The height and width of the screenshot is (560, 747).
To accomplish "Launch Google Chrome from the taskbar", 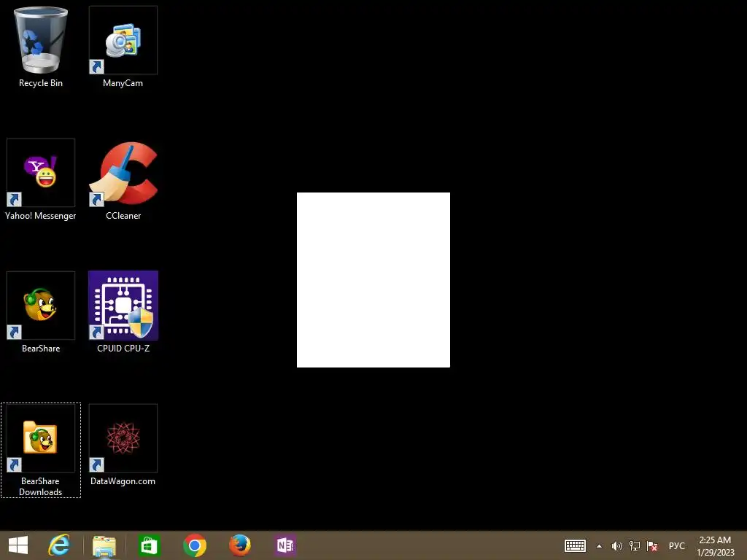I will coord(194,545).
